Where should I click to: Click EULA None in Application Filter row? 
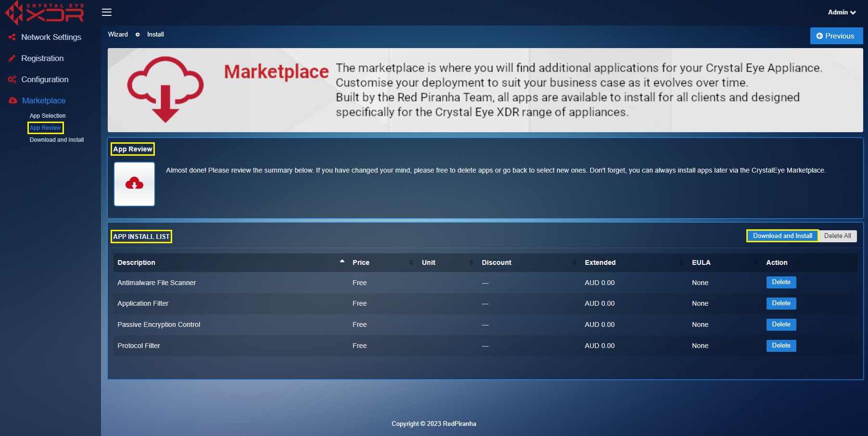[x=700, y=303]
